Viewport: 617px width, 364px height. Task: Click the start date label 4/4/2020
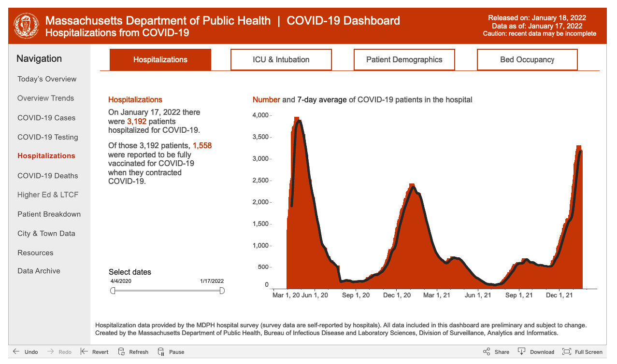point(121,281)
